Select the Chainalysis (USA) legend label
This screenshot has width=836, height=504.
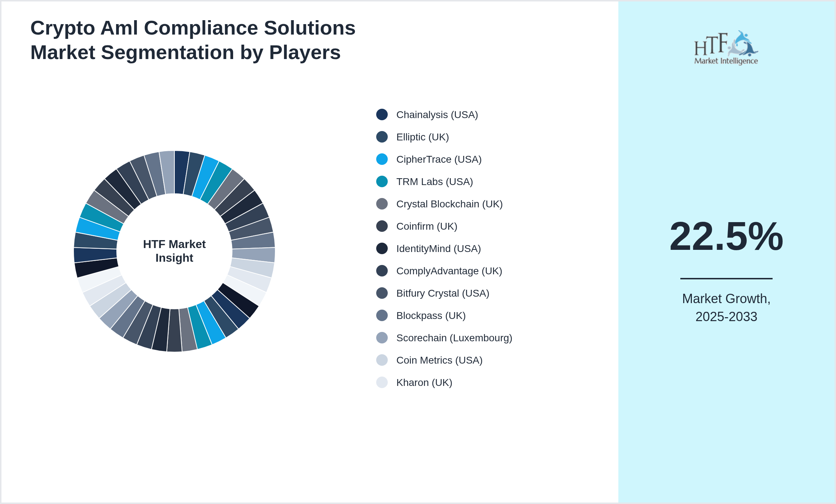tap(437, 114)
